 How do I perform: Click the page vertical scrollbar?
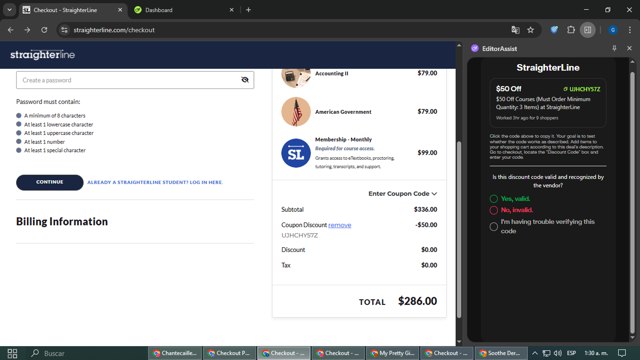[459, 230]
